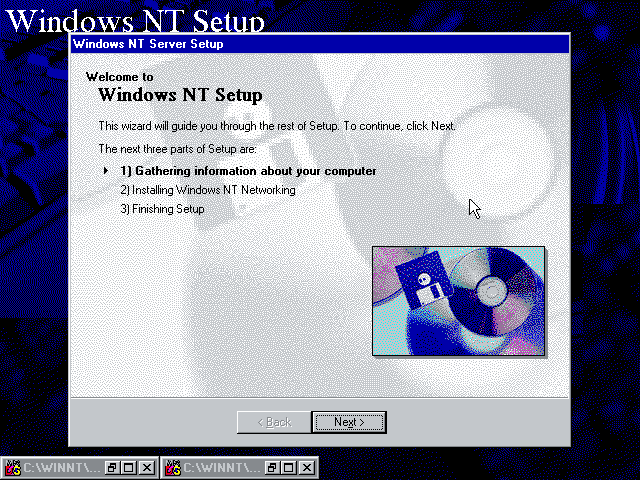The height and width of the screenshot is (480, 640).
Task: Select '2) Installing Windows NT Networking' text
Action: 208,190
